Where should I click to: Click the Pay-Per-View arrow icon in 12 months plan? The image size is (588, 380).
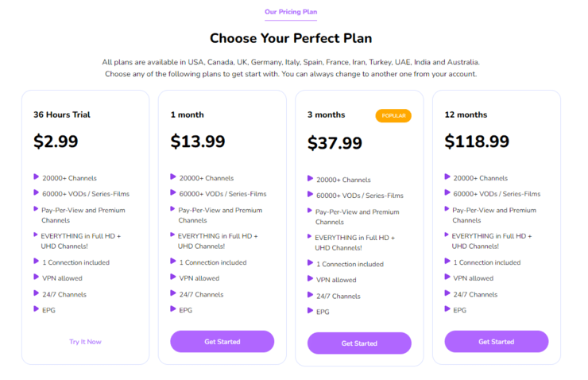coord(447,210)
